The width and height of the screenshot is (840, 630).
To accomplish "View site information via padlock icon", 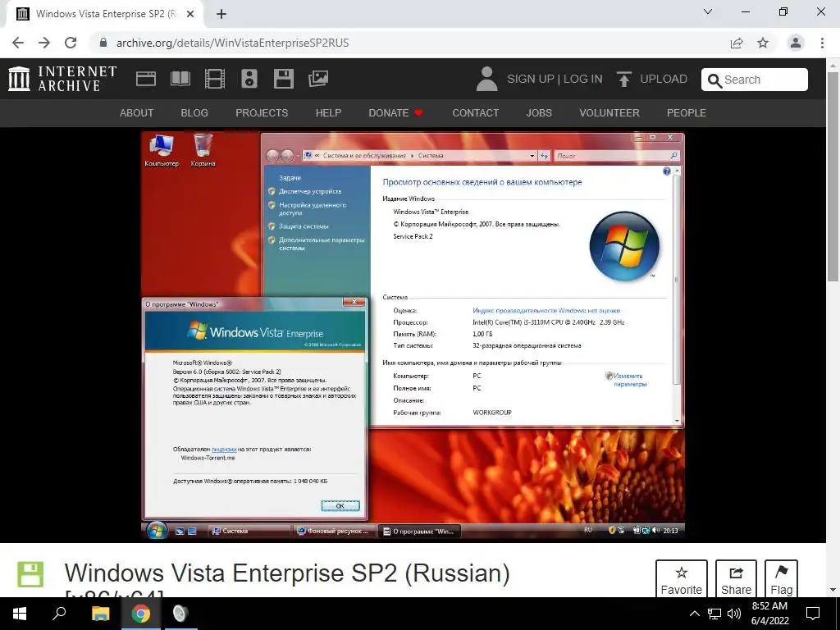I will 103,43.
